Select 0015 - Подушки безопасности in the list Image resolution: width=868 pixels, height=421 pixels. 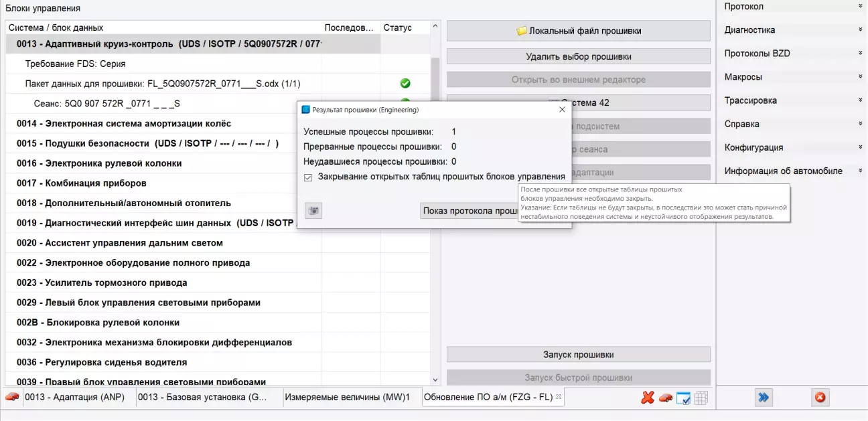[147, 143]
